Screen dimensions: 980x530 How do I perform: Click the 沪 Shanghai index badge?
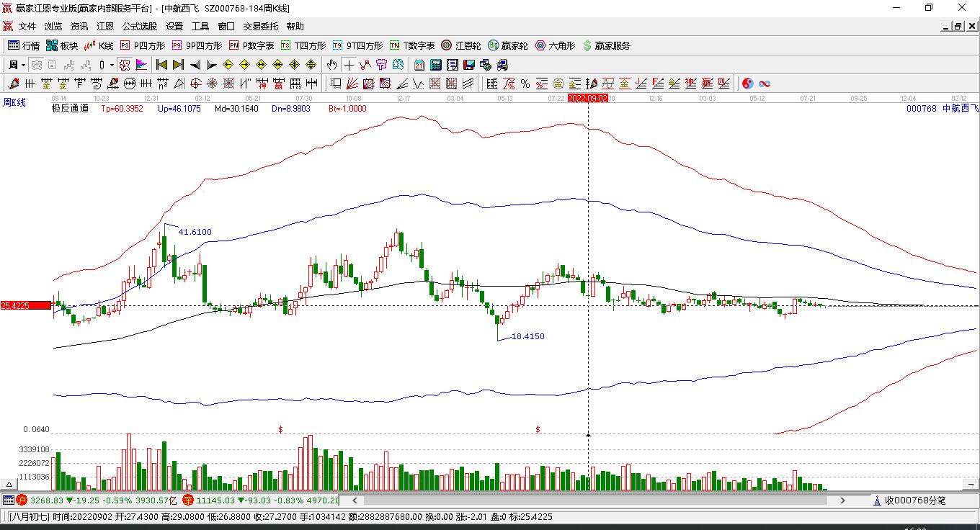click(22, 500)
